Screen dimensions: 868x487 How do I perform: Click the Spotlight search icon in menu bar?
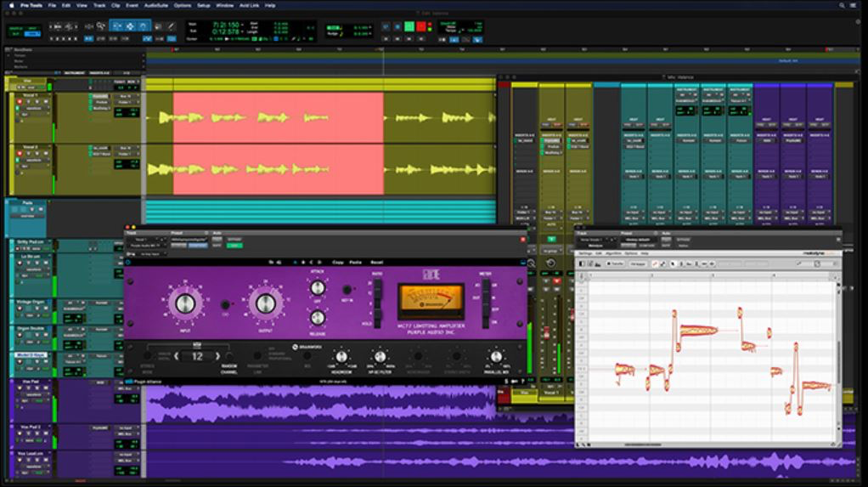(x=842, y=5)
